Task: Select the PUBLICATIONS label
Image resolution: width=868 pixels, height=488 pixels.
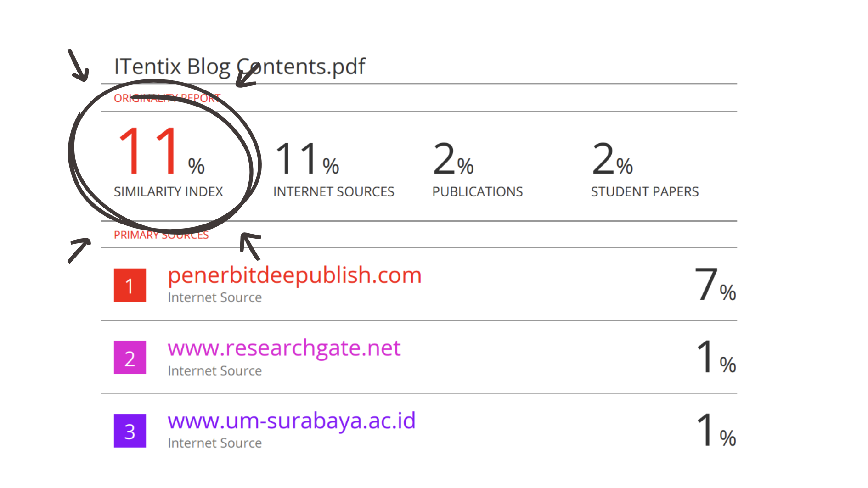Action: (x=477, y=191)
